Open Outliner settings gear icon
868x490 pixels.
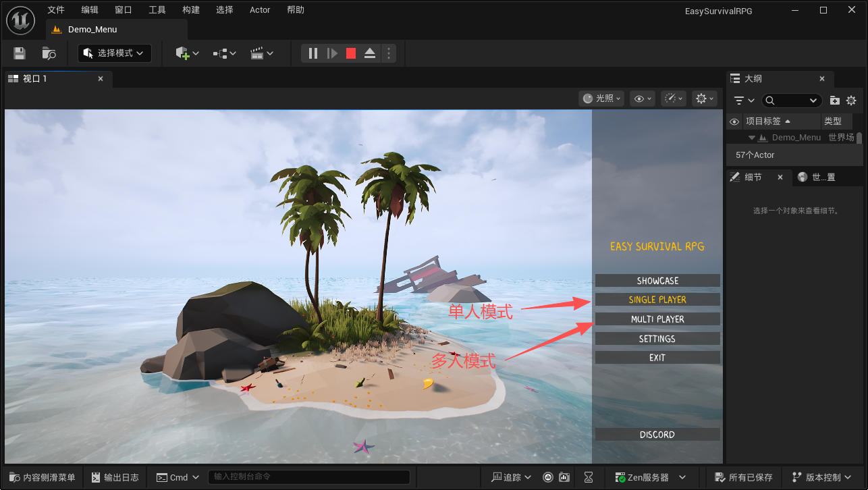point(851,101)
